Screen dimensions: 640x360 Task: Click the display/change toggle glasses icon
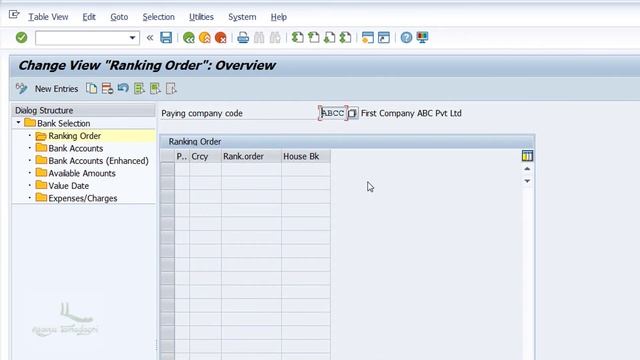pyautogui.click(x=21, y=88)
